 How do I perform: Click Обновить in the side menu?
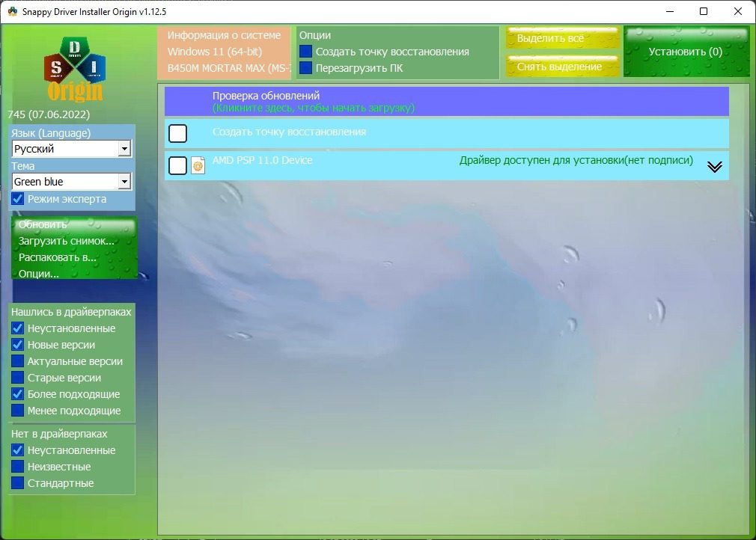pyautogui.click(x=43, y=224)
